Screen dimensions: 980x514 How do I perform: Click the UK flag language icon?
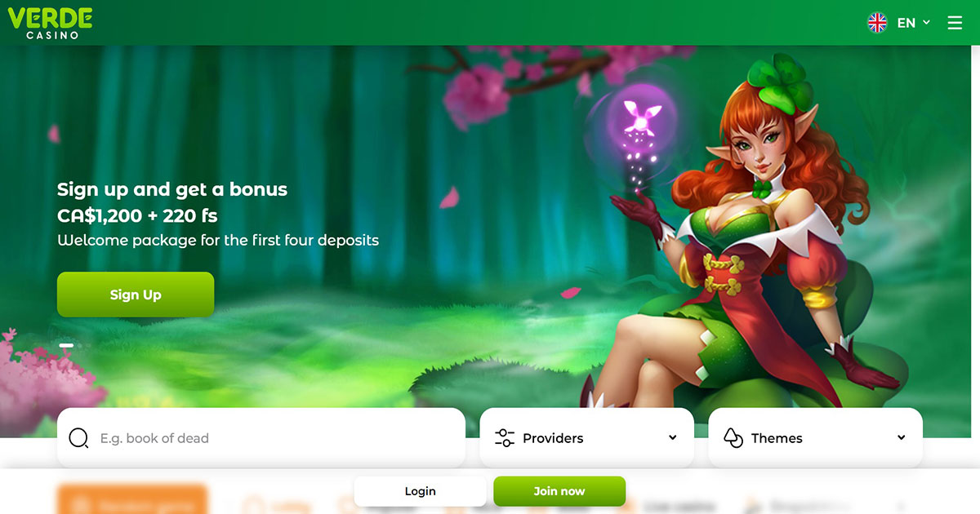877,23
